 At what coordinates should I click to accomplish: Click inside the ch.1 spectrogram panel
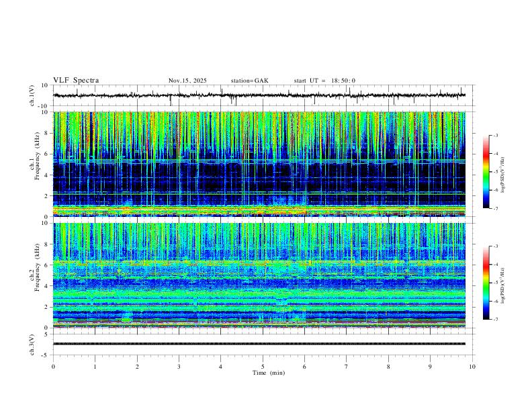pos(259,164)
